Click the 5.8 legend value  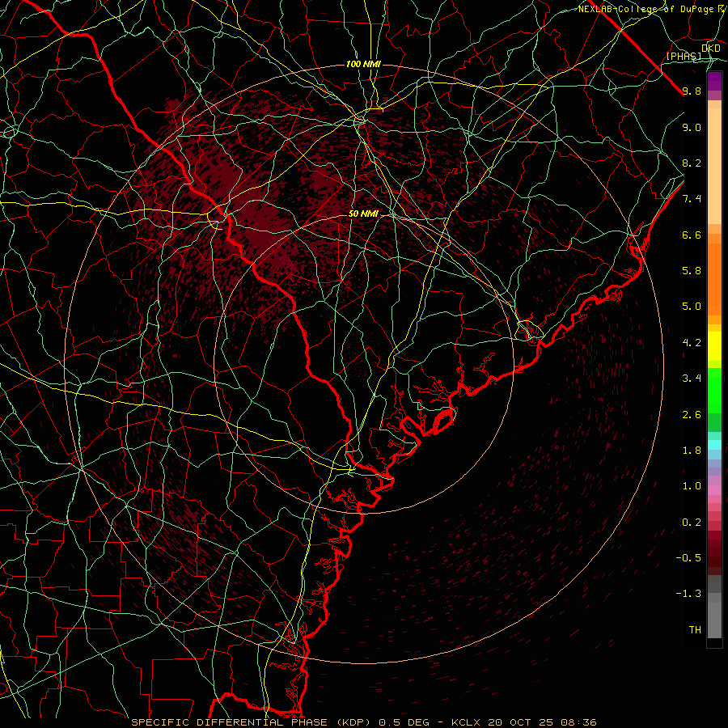(692, 271)
